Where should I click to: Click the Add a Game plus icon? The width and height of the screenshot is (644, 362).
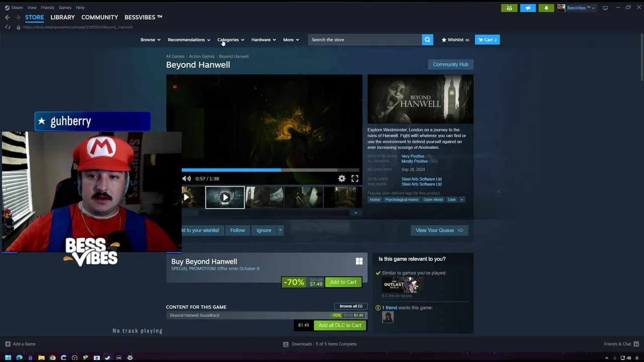[8, 344]
